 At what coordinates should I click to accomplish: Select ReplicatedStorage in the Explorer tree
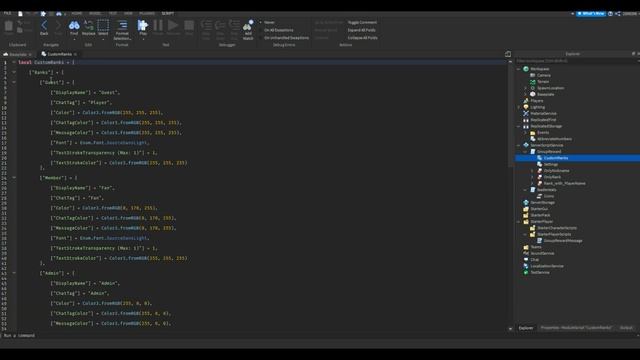pyautogui.click(x=546, y=126)
